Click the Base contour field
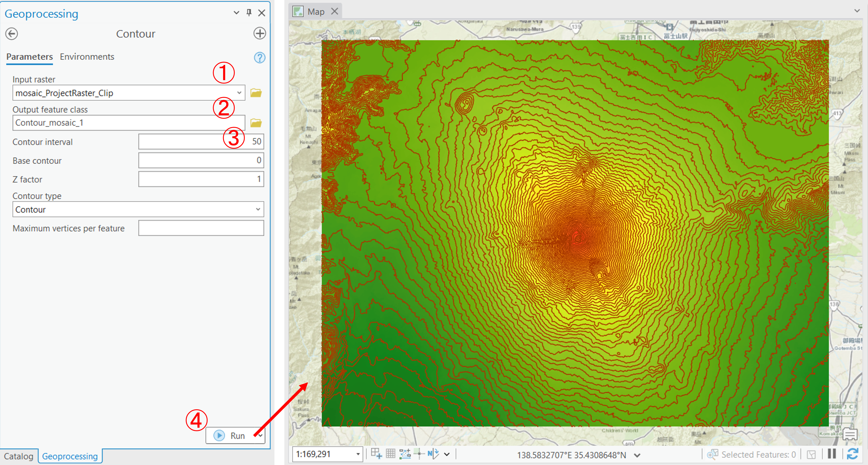Screen dimensions: 868x465 201,160
